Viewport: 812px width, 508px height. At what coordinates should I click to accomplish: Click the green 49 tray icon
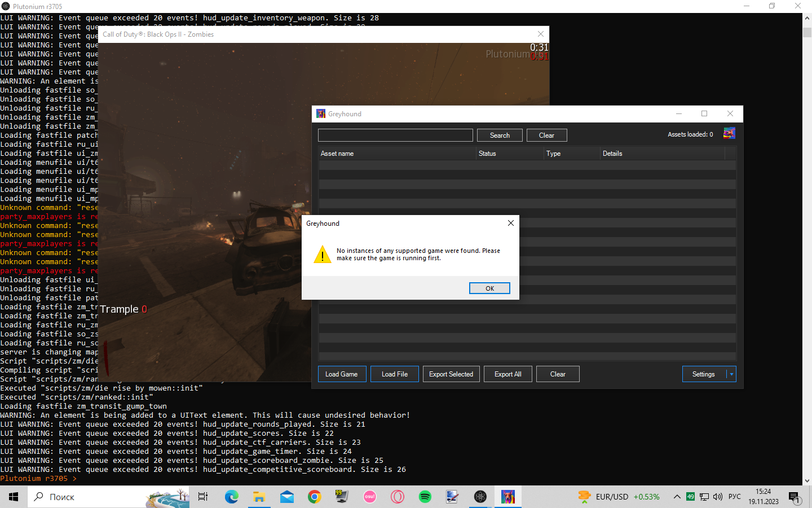690,497
